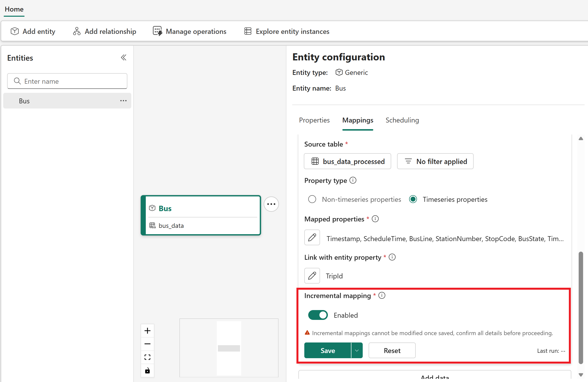
Task: Open the No filter applied button
Action: coord(435,161)
